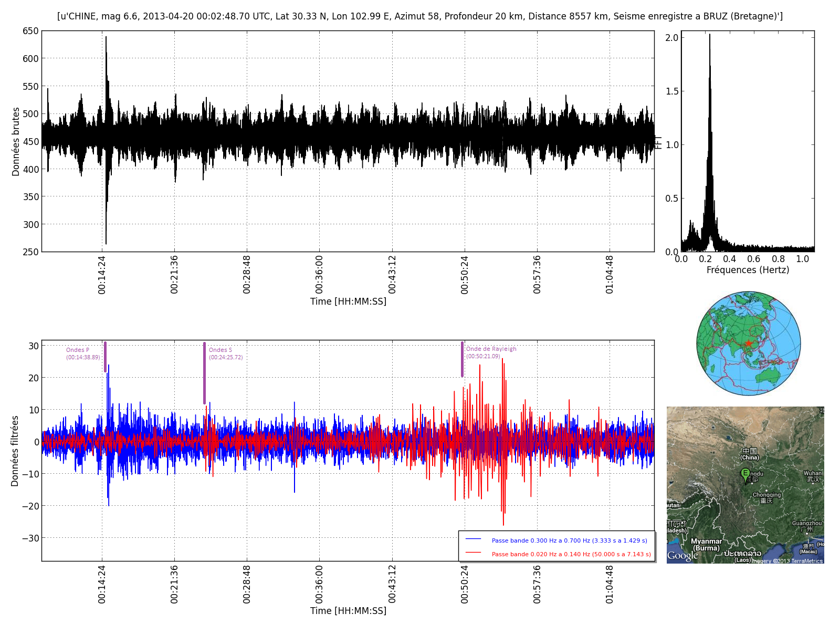Click the green E marker on satellite map
This screenshot has height=624, width=840.
745,474
